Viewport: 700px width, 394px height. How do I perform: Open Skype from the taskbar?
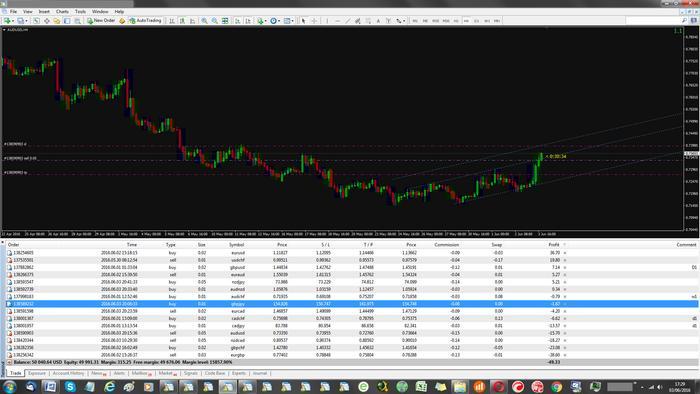tap(70, 386)
